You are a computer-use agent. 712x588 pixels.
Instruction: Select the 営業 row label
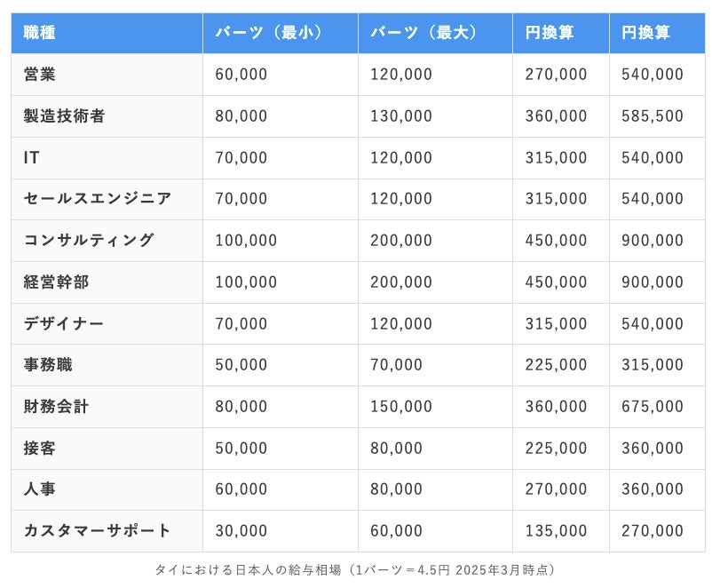coord(40,75)
